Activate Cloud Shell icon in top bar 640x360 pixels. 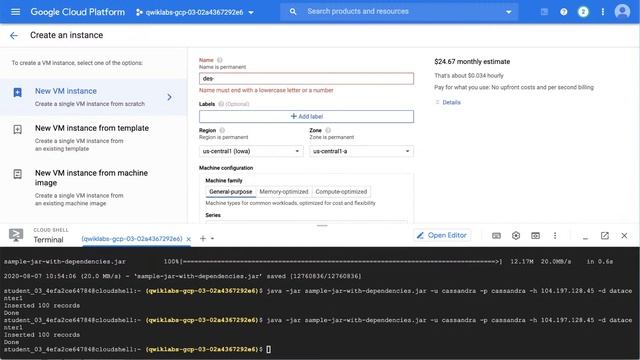[544, 12]
